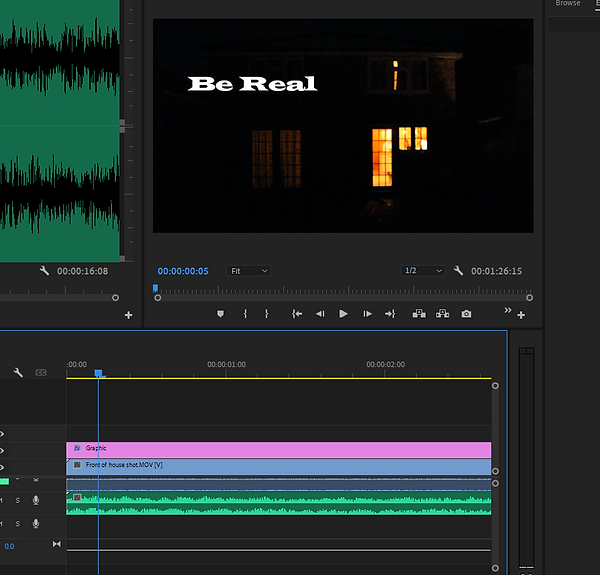Screen dimensions: 600x575
Task: Mark In point in Program monitor
Action: [245, 314]
